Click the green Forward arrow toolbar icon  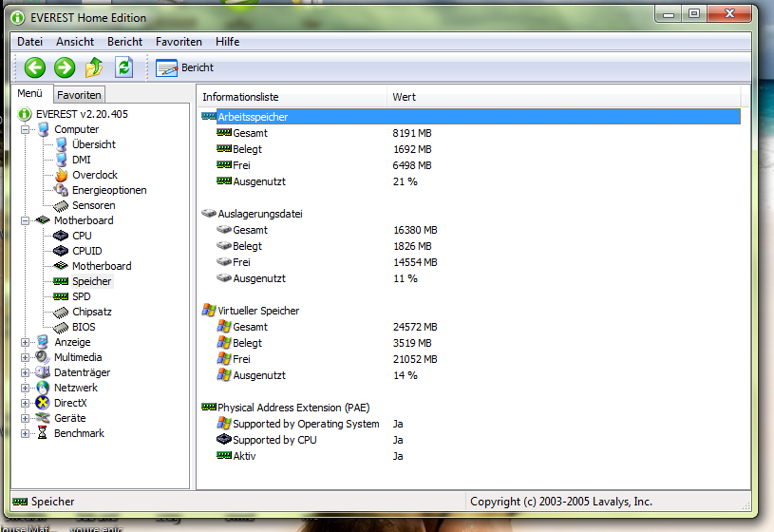pos(65,66)
